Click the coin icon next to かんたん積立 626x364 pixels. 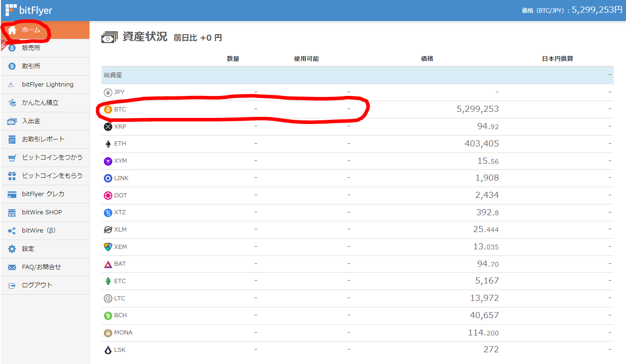coord(12,102)
